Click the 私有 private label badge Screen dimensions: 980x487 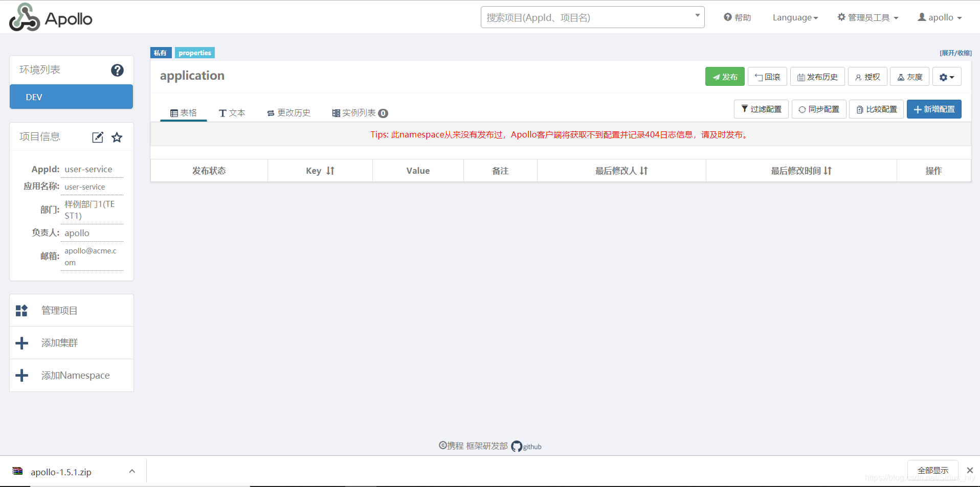(161, 53)
